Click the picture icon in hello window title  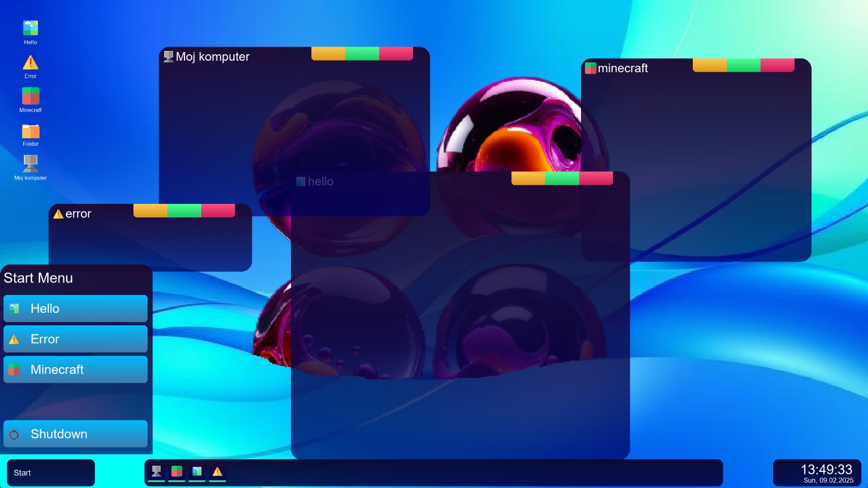click(301, 182)
